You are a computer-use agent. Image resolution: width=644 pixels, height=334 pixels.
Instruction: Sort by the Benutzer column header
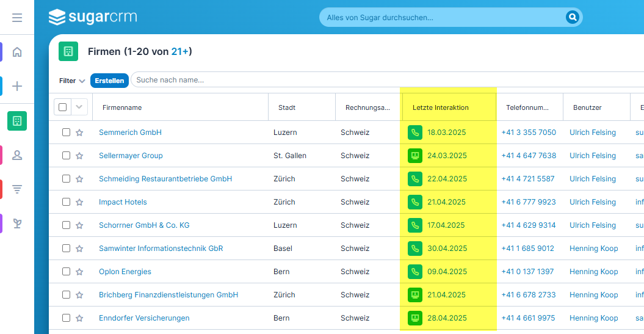[587, 107]
